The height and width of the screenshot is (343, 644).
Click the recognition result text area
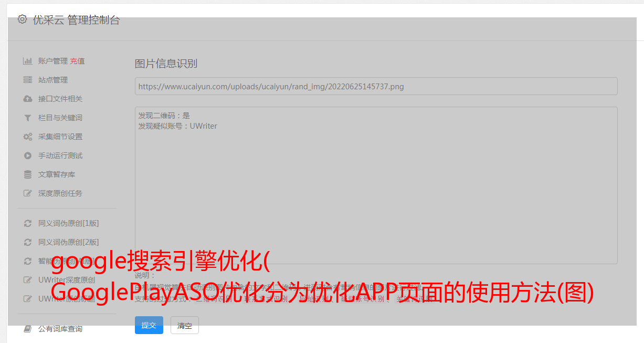(x=376, y=185)
